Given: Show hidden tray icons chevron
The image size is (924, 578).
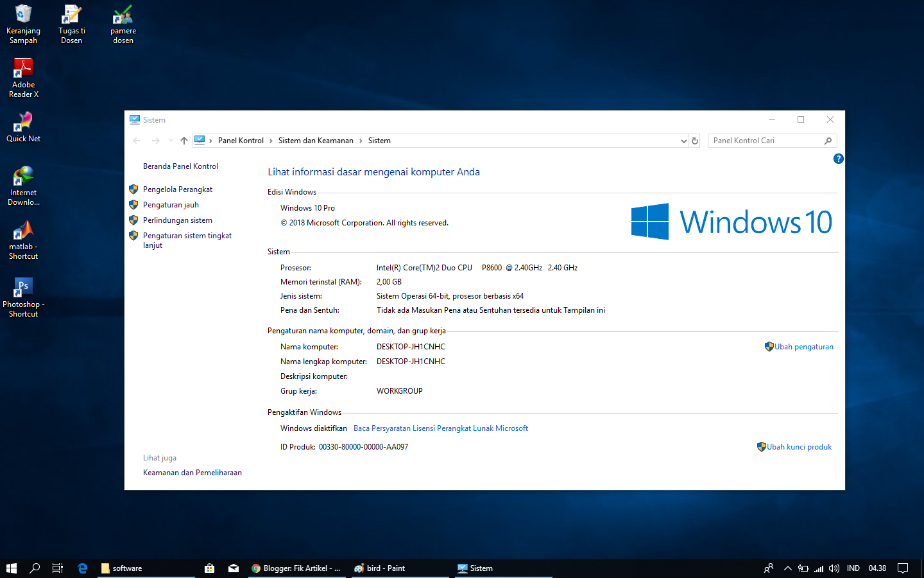Looking at the screenshot, I should (x=788, y=568).
